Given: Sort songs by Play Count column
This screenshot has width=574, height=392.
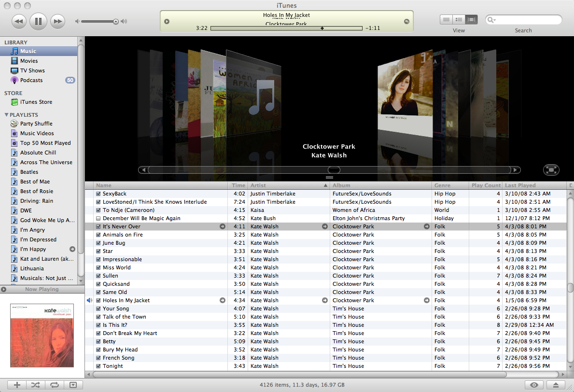Looking at the screenshot, I should [486, 185].
